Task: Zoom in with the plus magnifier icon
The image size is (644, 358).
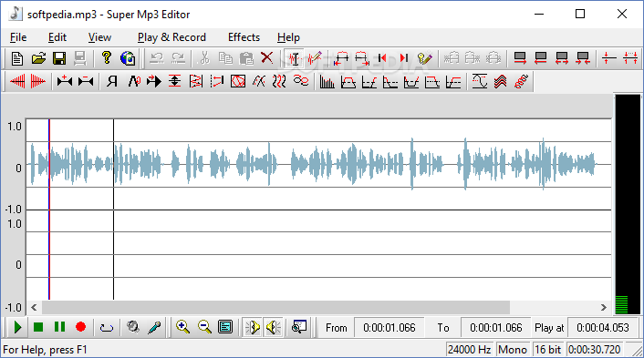Action: pos(182,327)
